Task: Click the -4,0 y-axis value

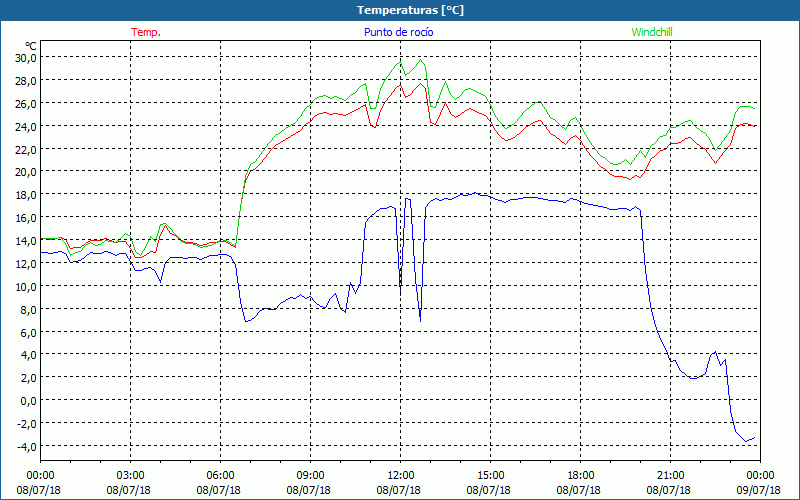Action: click(x=27, y=447)
